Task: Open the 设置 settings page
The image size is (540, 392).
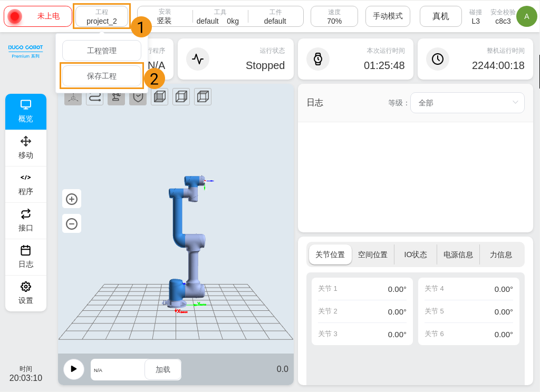Action: pyautogui.click(x=26, y=293)
